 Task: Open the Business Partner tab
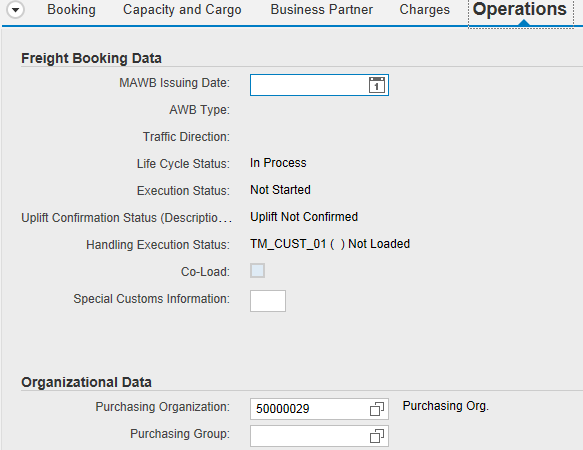[x=322, y=10]
